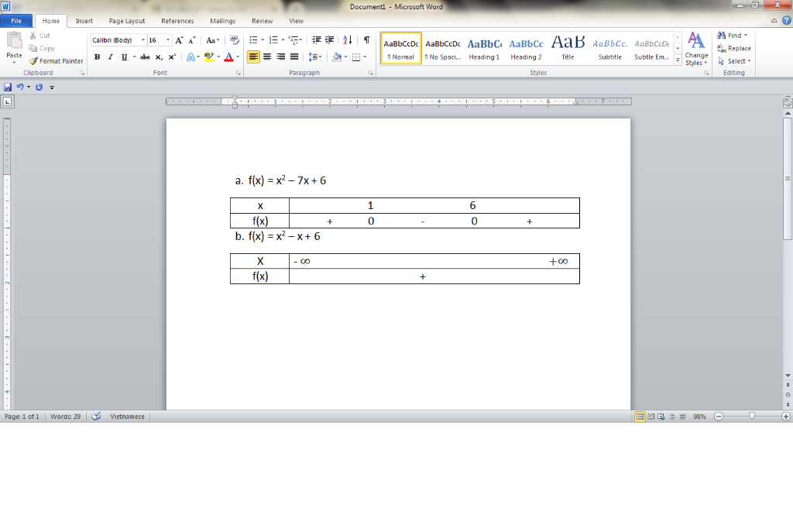The image size is (793, 532).
Task: Open the Page Layout tab
Action: coord(127,21)
